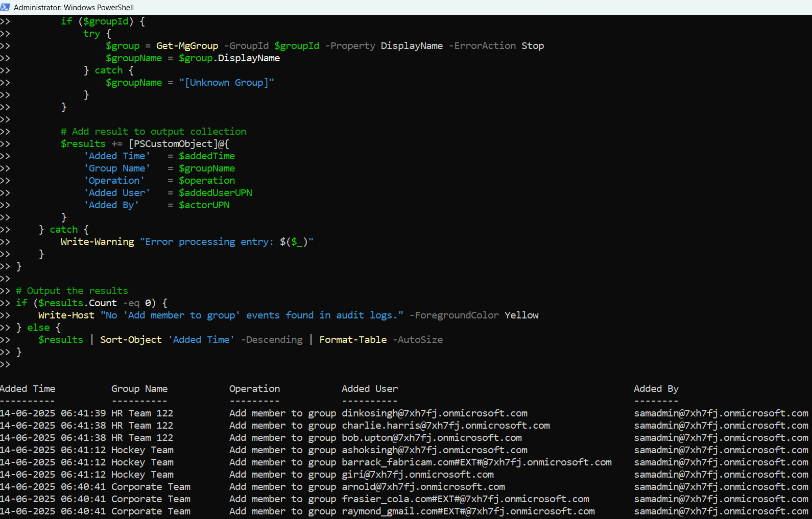Click the raymond_gmail.com#EXT# user entry

468,511
